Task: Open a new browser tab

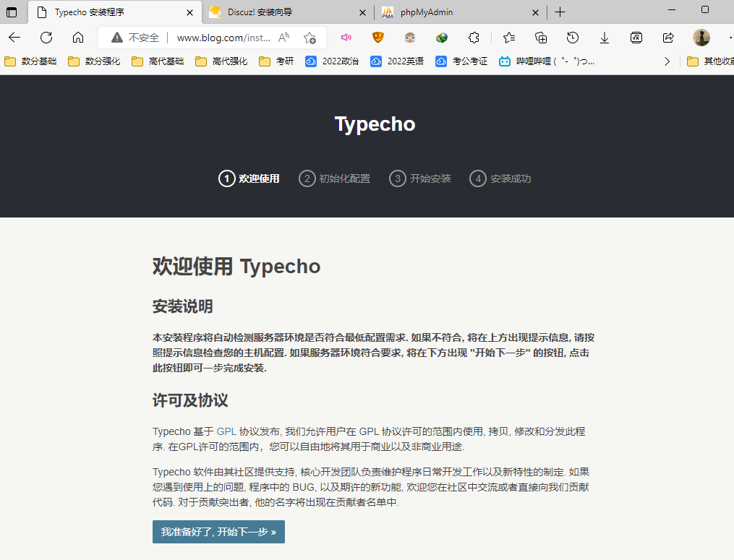Action: pyautogui.click(x=560, y=12)
